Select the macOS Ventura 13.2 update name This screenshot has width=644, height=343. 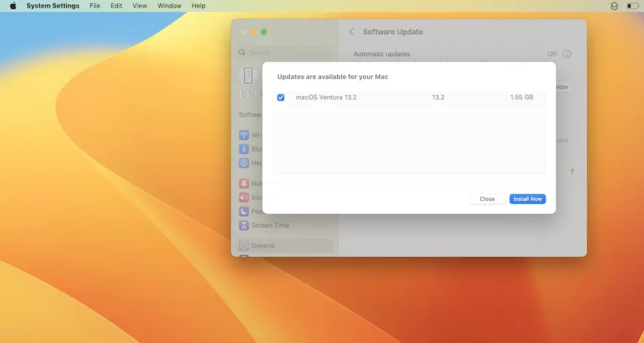click(x=326, y=97)
